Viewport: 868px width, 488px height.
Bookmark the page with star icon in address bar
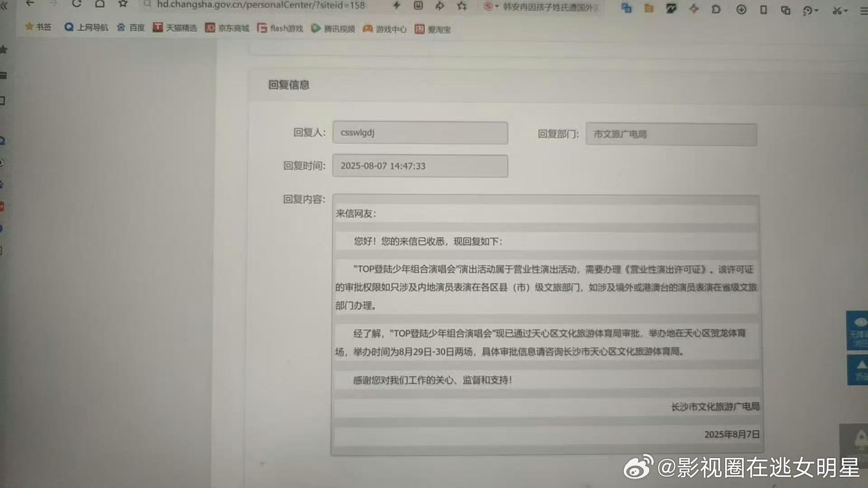pos(462,6)
